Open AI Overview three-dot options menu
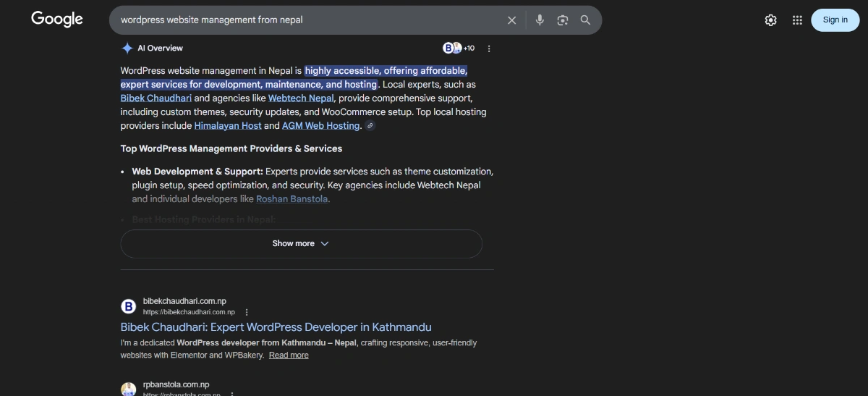The height and width of the screenshot is (396, 868). click(489, 49)
